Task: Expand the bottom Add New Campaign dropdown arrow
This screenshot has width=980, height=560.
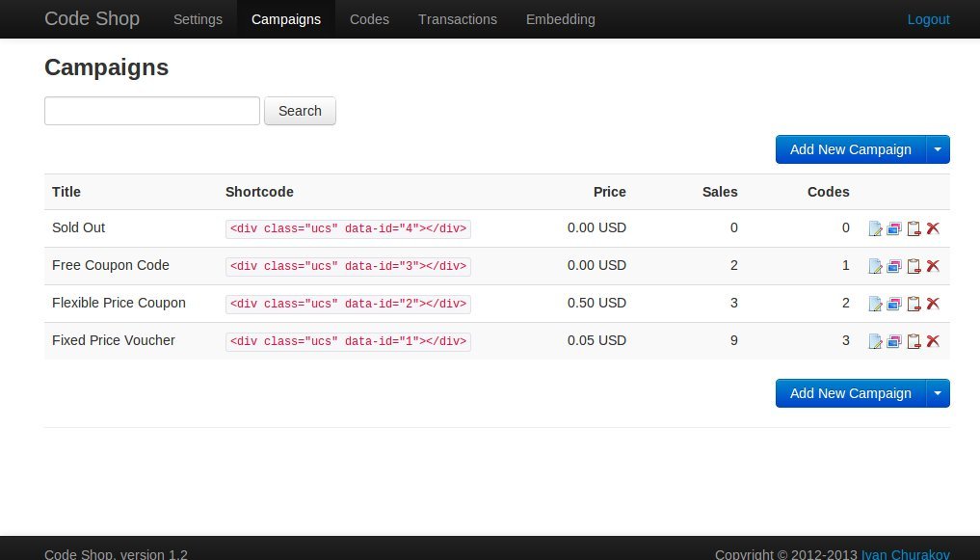Action: (938, 393)
